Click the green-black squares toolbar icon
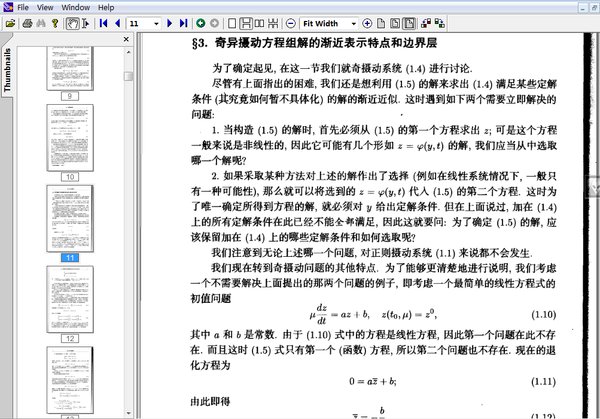The height and width of the screenshot is (419, 600). pyautogui.click(x=440, y=23)
